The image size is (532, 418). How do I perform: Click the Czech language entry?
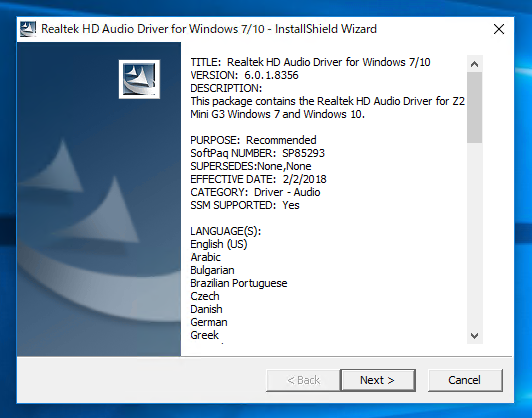tap(205, 296)
